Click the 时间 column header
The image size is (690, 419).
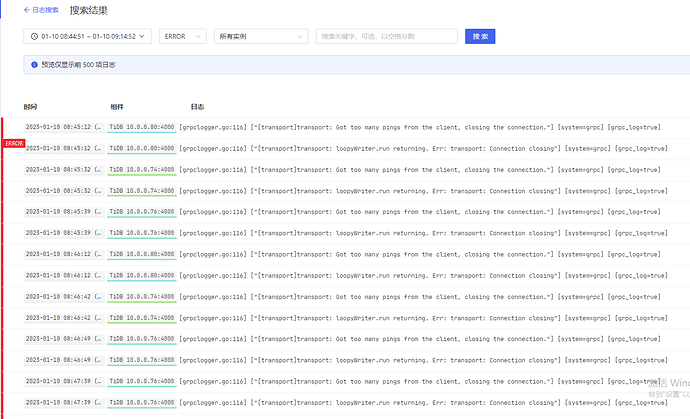click(x=31, y=107)
